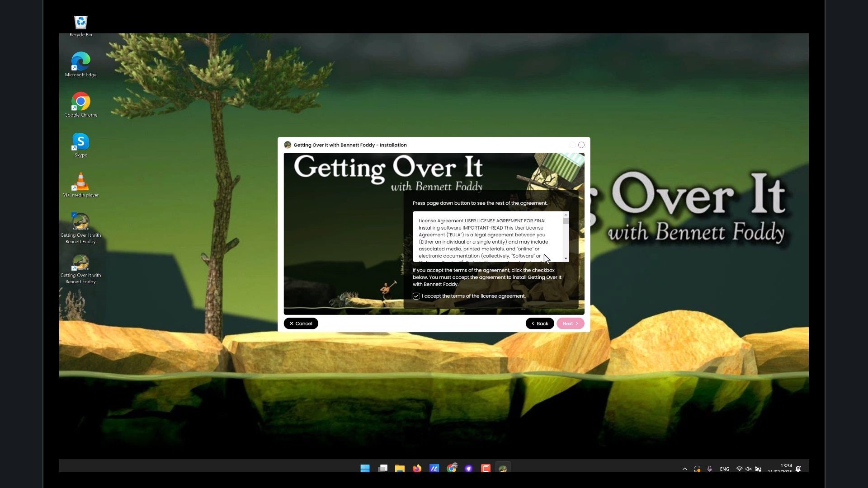868x488 pixels.
Task: Click the installer title bar icon
Action: coord(288,145)
